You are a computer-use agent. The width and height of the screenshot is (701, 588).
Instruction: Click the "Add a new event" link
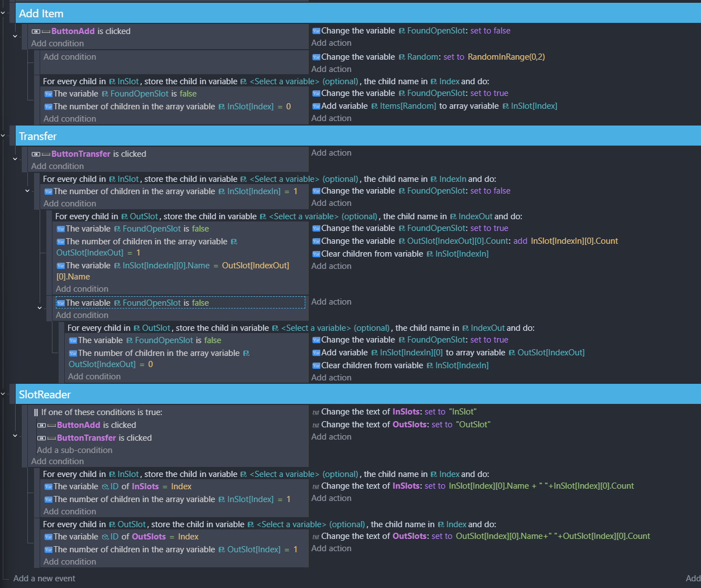tap(44, 579)
